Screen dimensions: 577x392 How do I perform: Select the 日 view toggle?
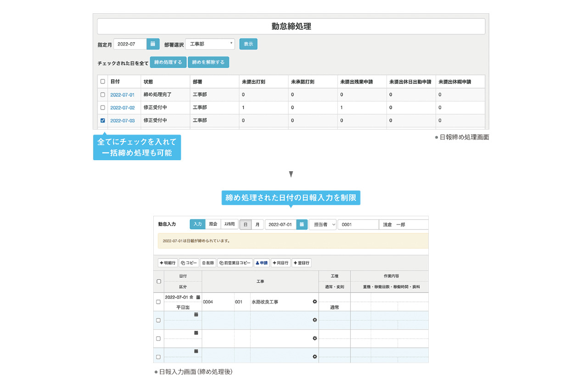[246, 224]
